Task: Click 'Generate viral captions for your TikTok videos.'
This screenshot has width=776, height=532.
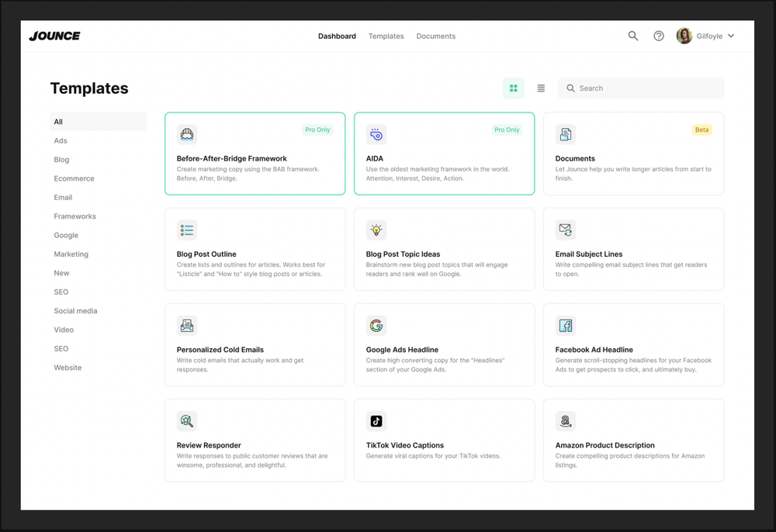Action: pyautogui.click(x=433, y=456)
